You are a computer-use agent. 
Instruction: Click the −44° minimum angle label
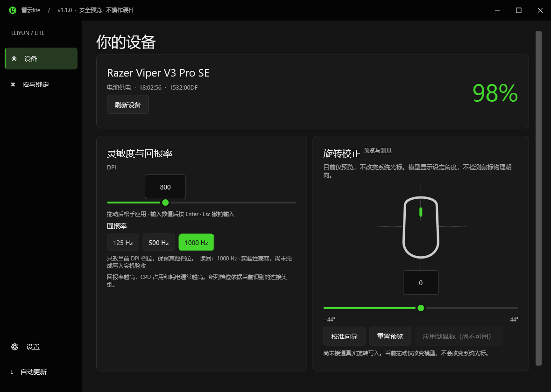point(329,320)
